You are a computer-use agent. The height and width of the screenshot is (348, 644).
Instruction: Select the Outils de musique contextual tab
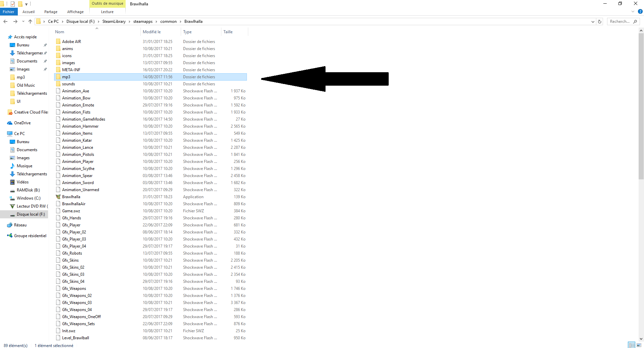(x=108, y=4)
